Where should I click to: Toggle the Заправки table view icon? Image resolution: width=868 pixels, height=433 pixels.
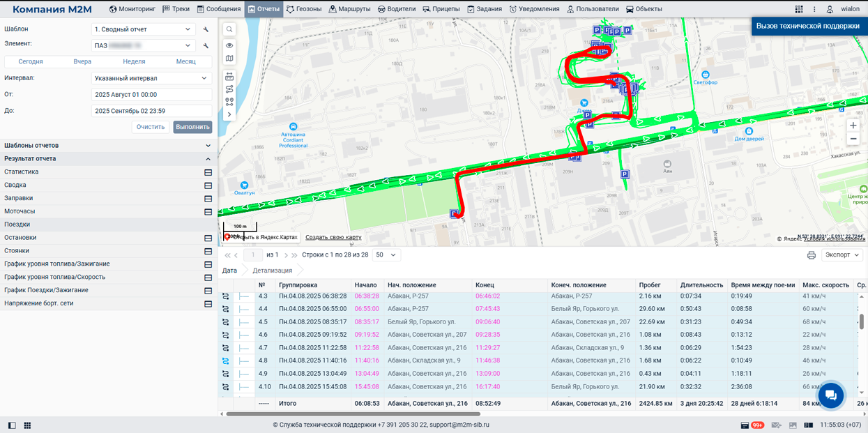pos(208,199)
